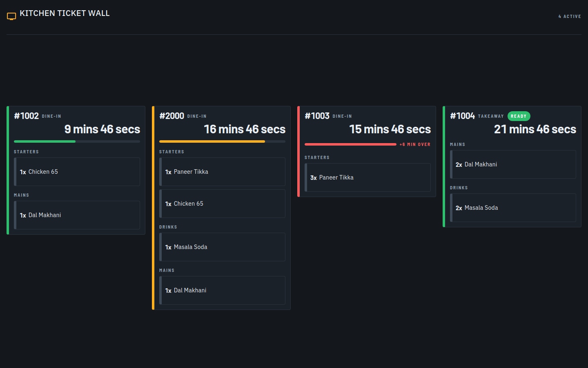
Task: Click the Kitchen Ticket Wall title
Action: (65, 13)
